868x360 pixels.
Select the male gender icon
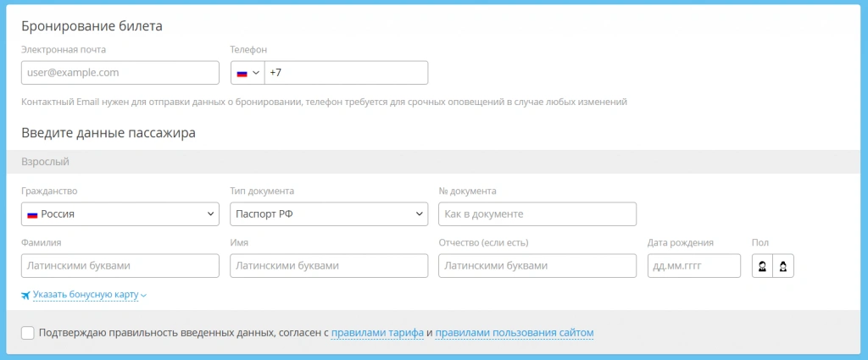coord(762,266)
